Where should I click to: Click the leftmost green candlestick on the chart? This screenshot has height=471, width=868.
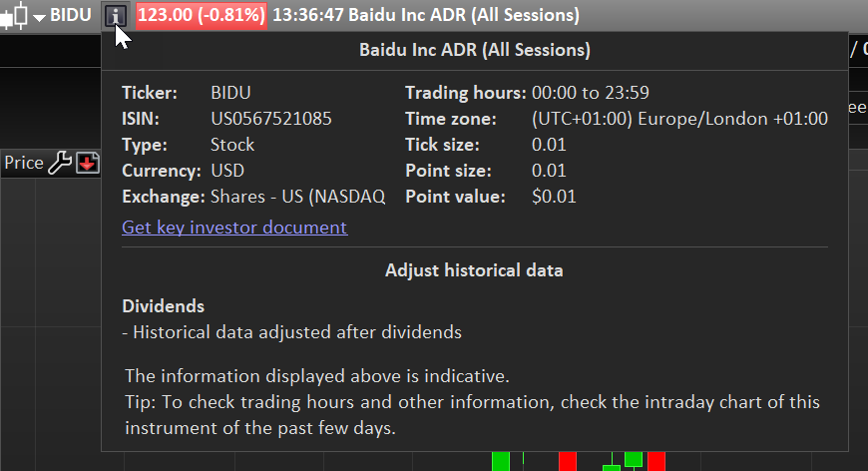click(x=501, y=461)
